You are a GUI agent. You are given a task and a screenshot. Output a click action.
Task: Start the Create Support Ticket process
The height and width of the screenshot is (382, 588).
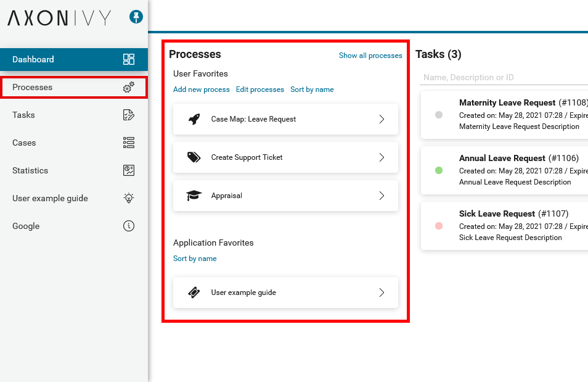pyautogui.click(x=285, y=157)
